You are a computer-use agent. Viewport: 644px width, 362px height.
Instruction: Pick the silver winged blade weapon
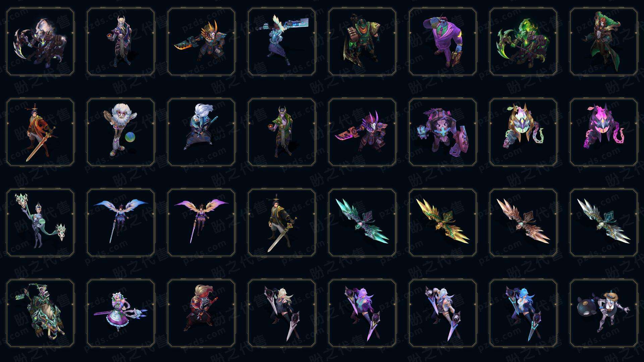coord(604,223)
